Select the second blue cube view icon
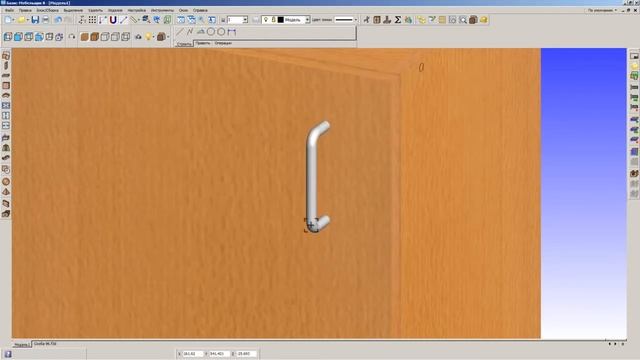The height and width of the screenshot is (360, 640). pyautogui.click(x=18, y=37)
